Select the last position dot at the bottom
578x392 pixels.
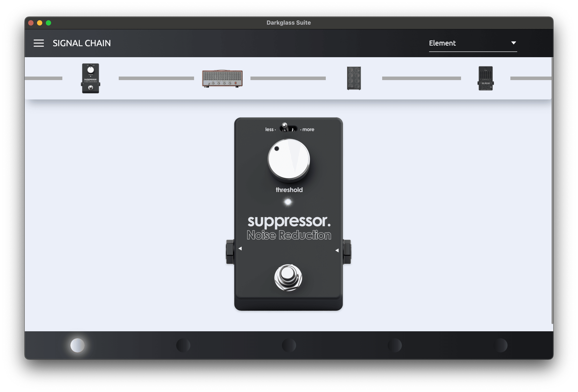(501, 345)
